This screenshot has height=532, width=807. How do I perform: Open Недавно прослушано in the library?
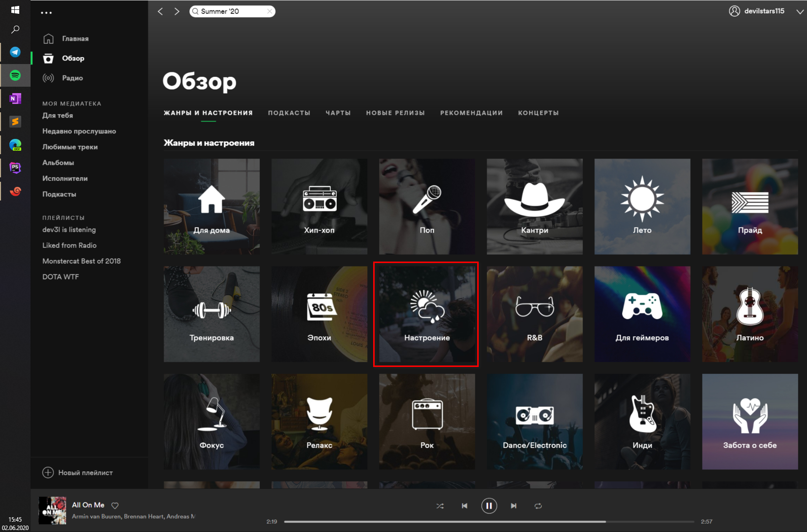tap(79, 131)
